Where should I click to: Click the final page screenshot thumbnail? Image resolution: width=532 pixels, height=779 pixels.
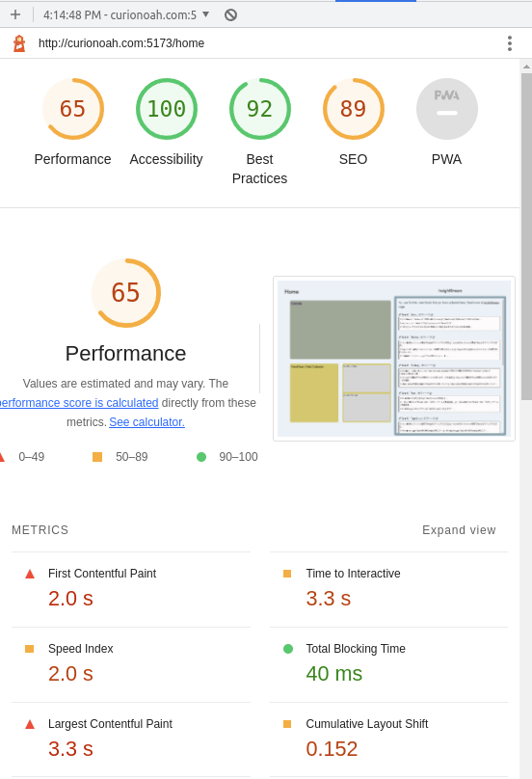pos(394,359)
